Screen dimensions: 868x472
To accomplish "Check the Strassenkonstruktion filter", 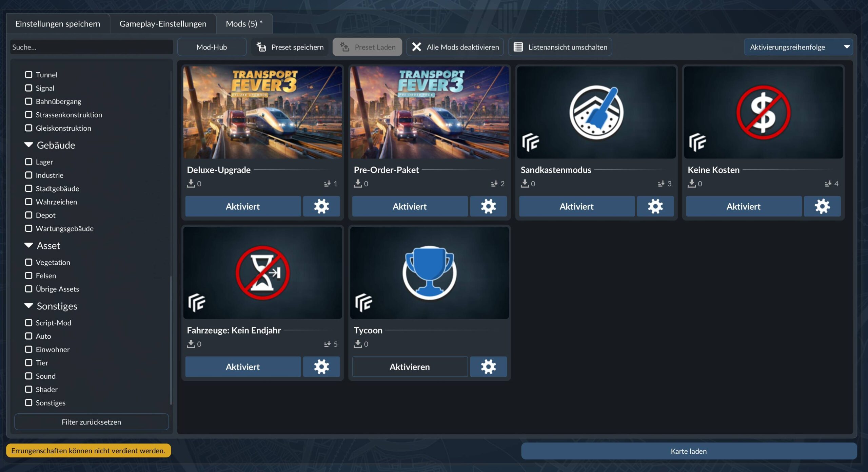I will [29, 115].
